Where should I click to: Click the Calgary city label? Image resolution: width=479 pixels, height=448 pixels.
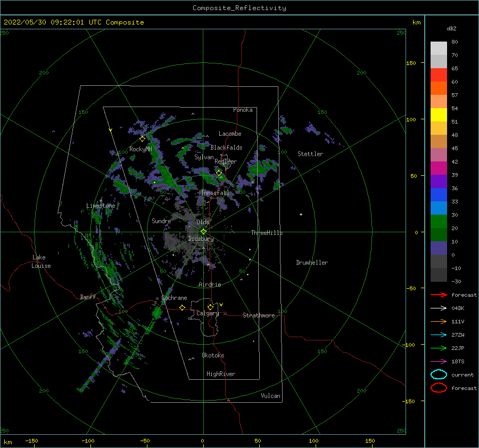point(208,313)
